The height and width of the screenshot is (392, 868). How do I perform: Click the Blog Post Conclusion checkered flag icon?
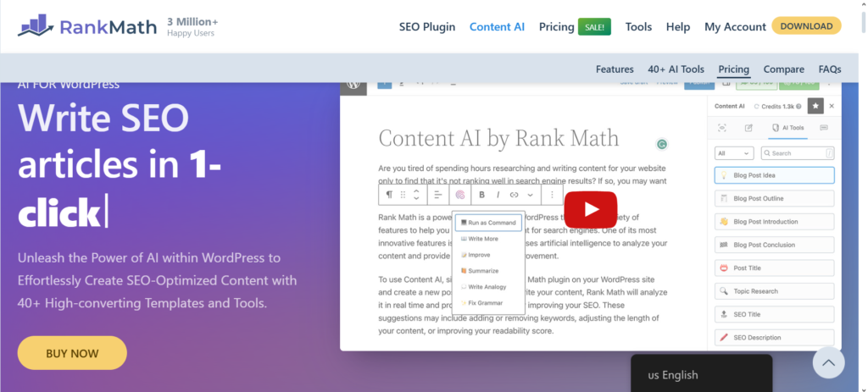point(723,245)
